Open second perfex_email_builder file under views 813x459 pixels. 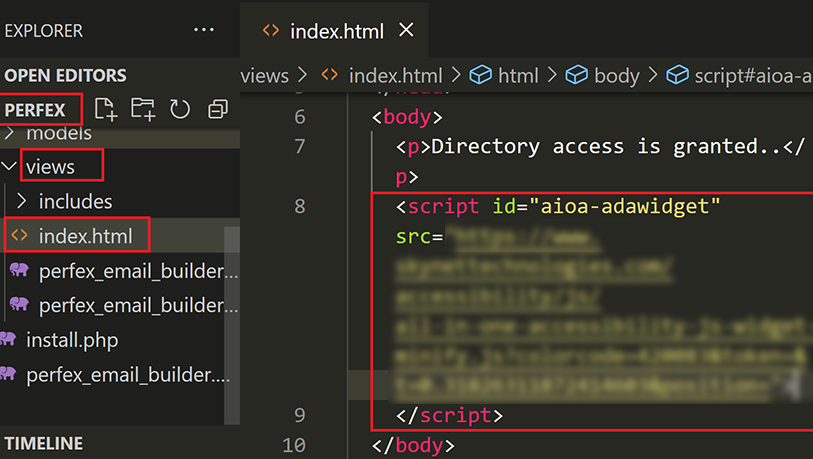(x=138, y=305)
